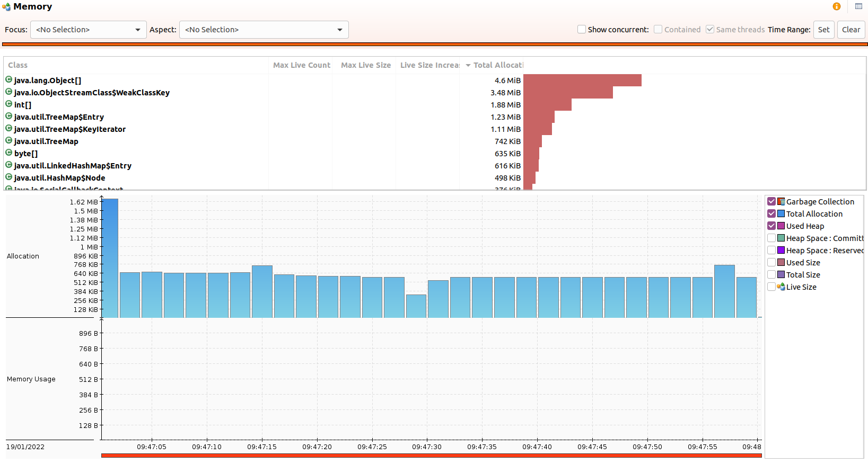Click the Set time range button
This screenshot has width=868, height=464.
point(823,30)
